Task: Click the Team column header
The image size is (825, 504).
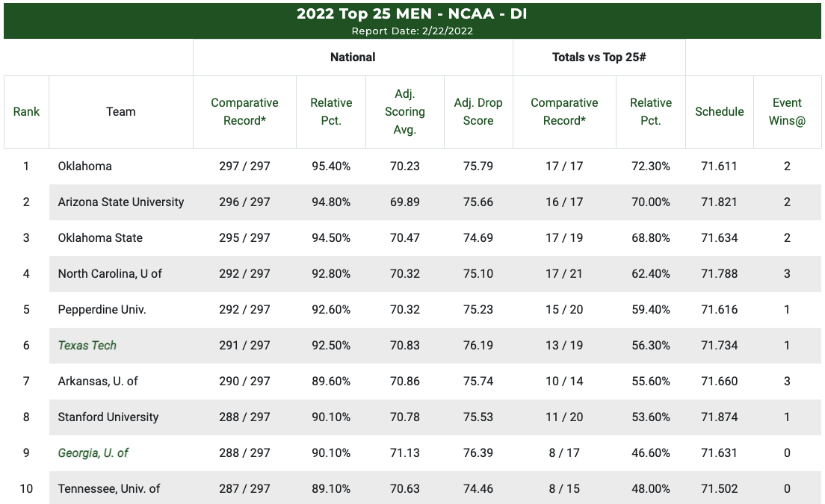Action: [121, 112]
